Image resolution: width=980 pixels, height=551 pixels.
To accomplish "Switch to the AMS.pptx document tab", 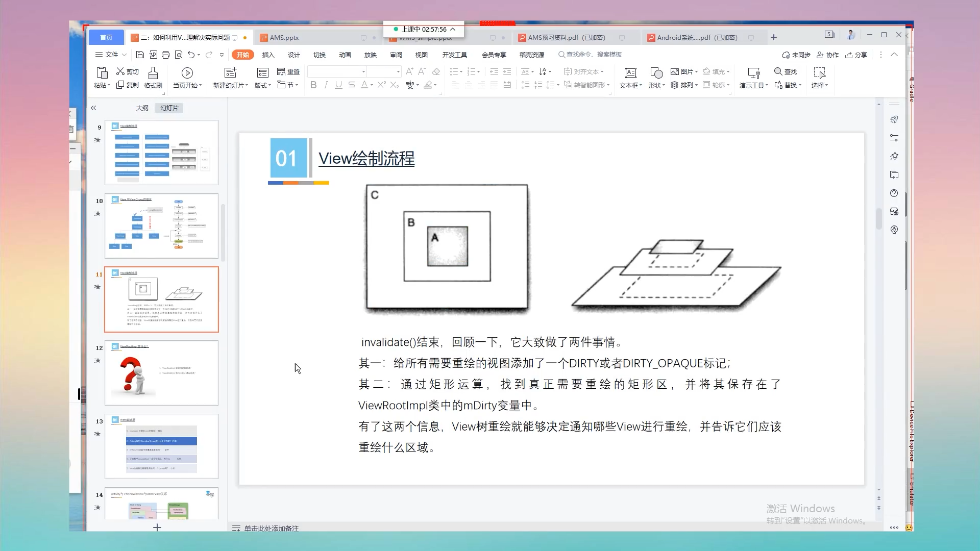I will pyautogui.click(x=284, y=38).
